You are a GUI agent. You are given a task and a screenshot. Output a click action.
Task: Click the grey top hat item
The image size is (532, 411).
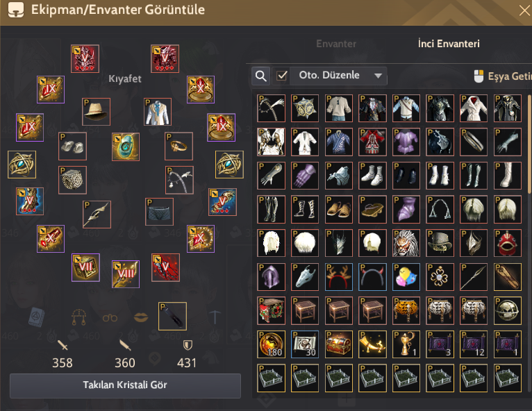pyautogui.click(x=440, y=243)
